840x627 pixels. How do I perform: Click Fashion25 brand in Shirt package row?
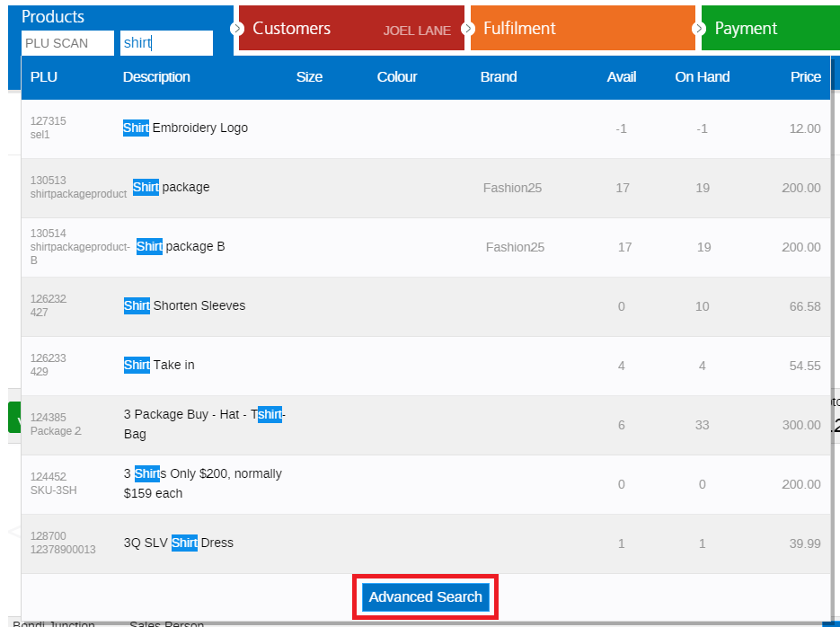click(512, 188)
